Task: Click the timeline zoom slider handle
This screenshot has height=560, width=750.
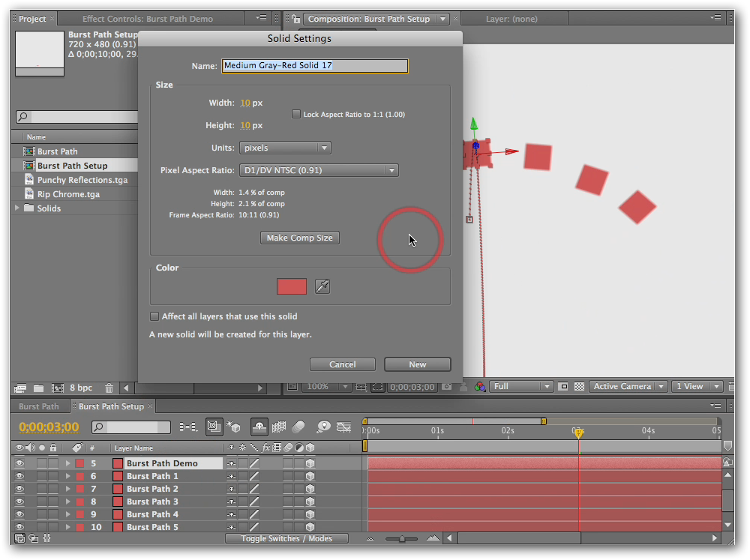Action: pyautogui.click(x=402, y=538)
